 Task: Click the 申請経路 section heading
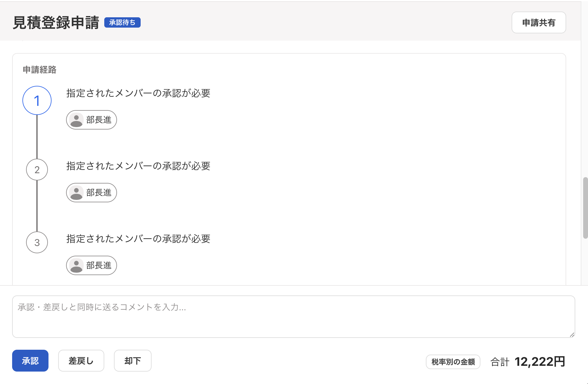[x=40, y=70]
